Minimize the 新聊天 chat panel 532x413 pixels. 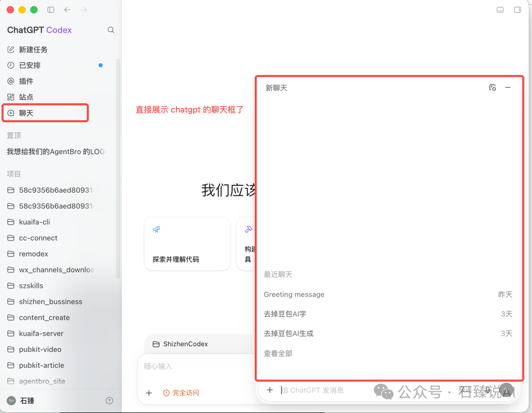508,88
